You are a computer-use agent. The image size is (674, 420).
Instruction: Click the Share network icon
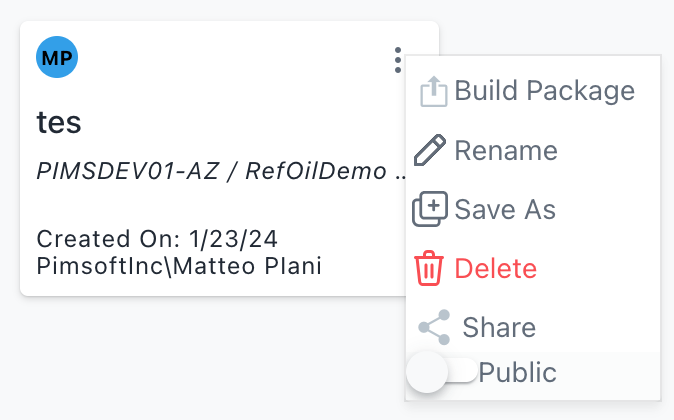(x=434, y=327)
